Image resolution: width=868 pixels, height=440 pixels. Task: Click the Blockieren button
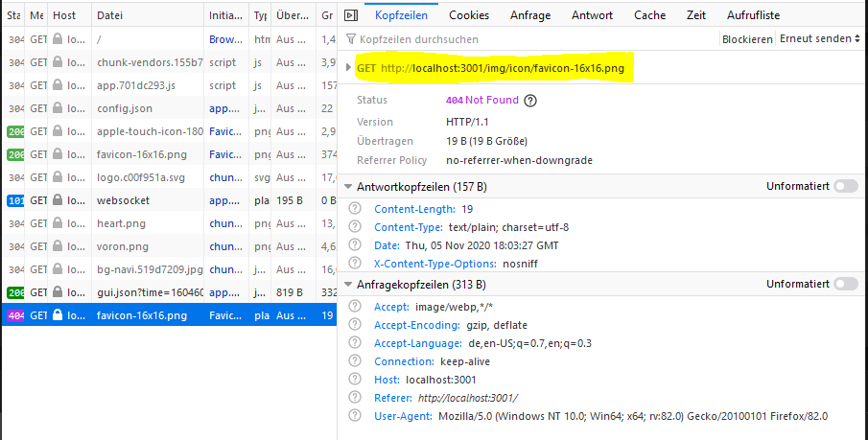(x=747, y=39)
